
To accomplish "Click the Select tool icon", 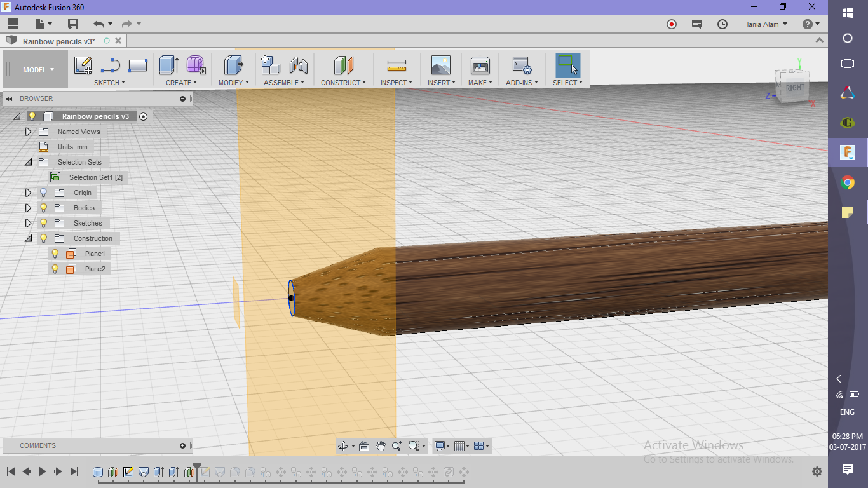I will point(567,65).
